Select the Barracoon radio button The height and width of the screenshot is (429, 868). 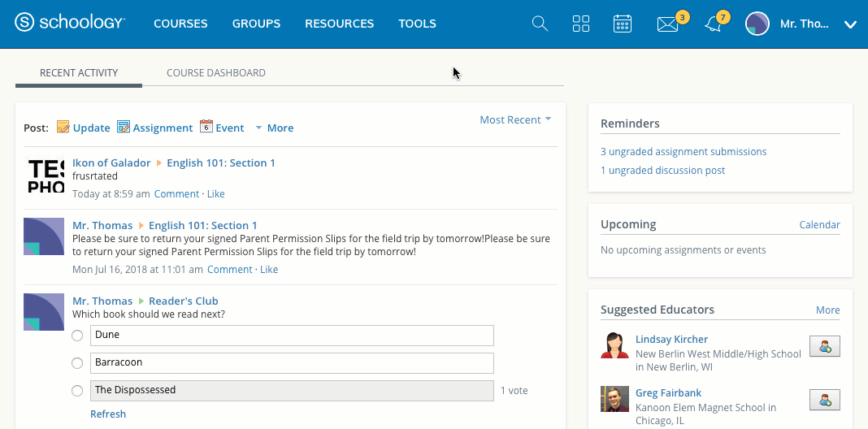click(77, 363)
